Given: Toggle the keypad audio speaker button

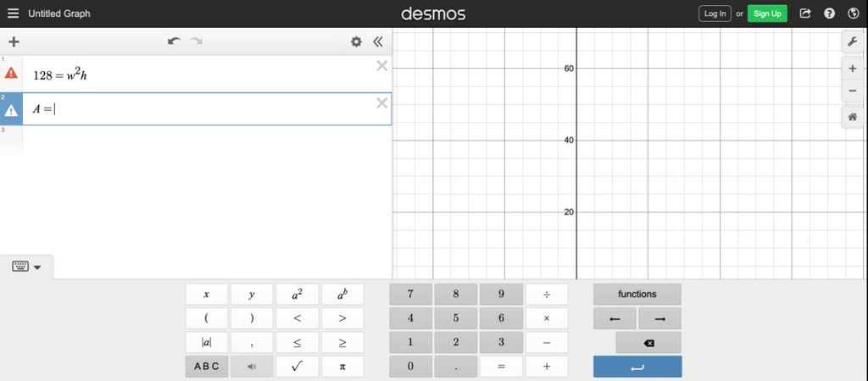Looking at the screenshot, I should pyautogui.click(x=252, y=367).
